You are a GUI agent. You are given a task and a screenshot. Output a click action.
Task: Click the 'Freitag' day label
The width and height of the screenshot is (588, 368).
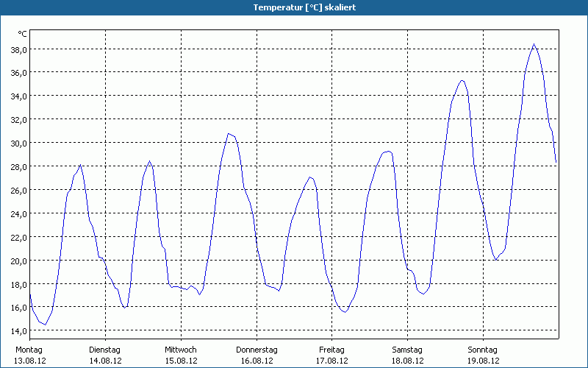point(332,350)
